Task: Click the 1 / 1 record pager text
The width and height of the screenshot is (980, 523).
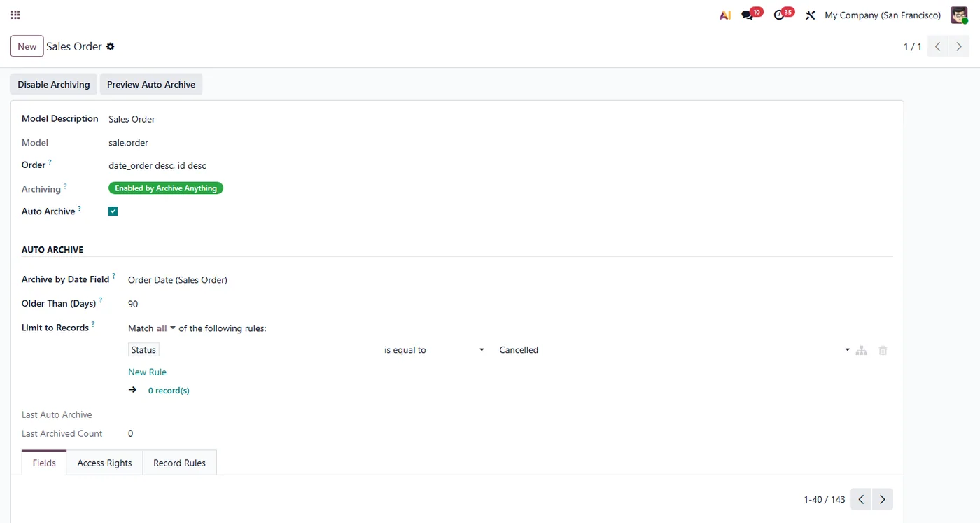Action: 912,46
